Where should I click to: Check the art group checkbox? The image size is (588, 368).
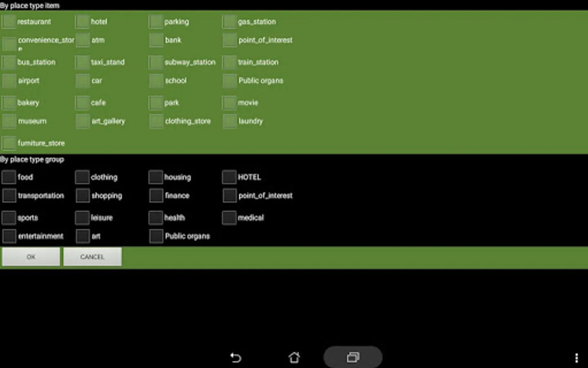coord(82,236)
